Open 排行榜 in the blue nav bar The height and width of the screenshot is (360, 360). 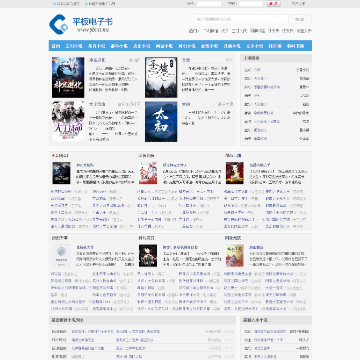click(x=275, y=46)
